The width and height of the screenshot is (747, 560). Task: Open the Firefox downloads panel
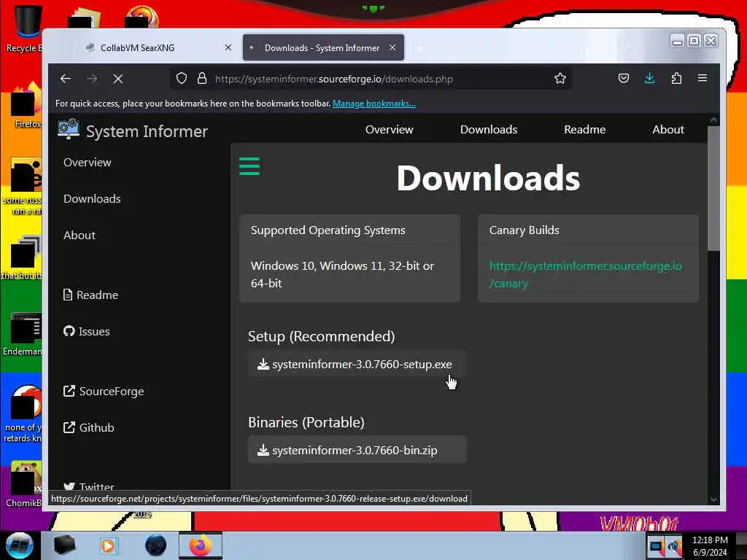pos(649,78)
